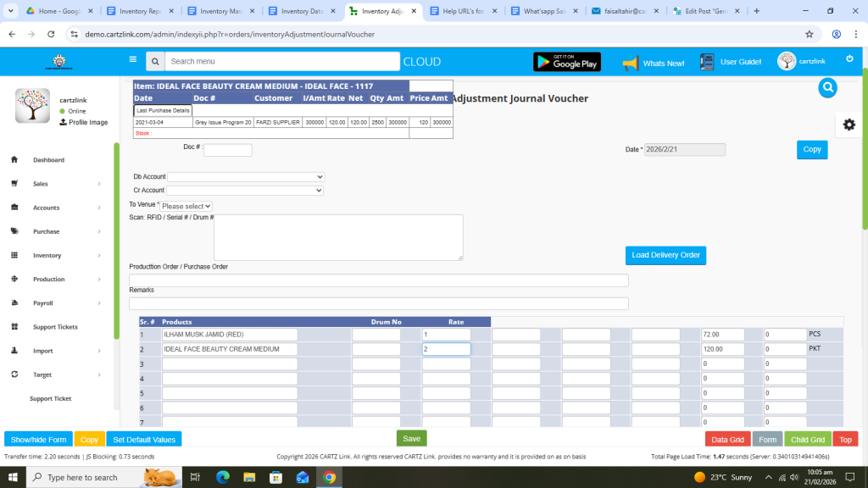Open the settings gear icon
Image resolution: width=868 pixels, height=488 pixels.
tap(849, 125)
